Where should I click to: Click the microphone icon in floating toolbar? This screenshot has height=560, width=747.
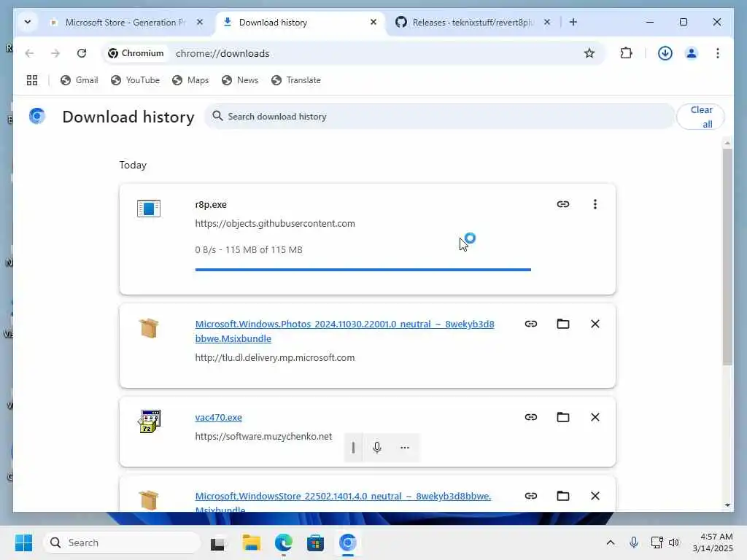pyautogui.click(x=377, y=448)
